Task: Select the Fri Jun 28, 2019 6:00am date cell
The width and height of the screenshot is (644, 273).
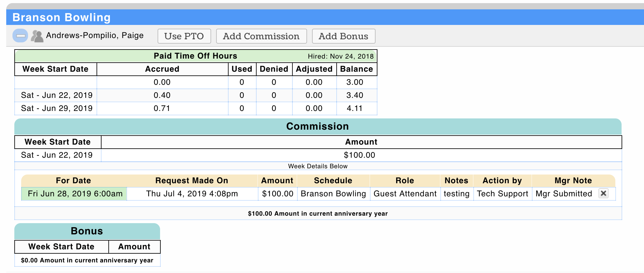Action: [x=75, y=194]
